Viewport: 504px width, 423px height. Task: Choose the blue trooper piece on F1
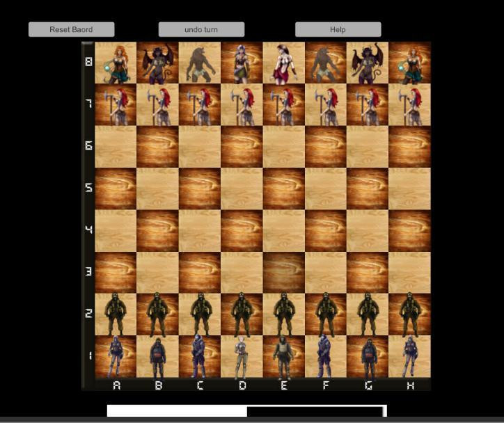(326, 356)
